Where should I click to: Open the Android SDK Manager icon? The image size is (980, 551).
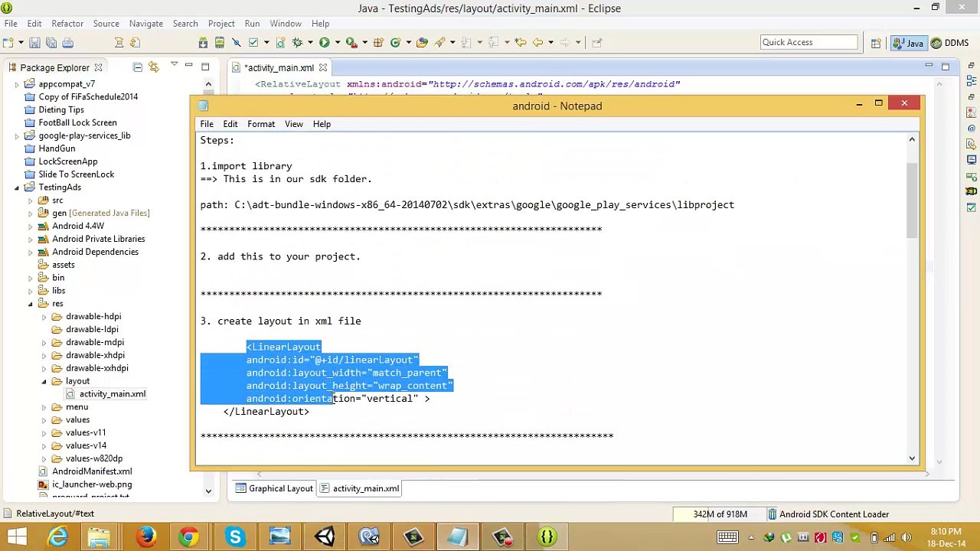[203, 43]
